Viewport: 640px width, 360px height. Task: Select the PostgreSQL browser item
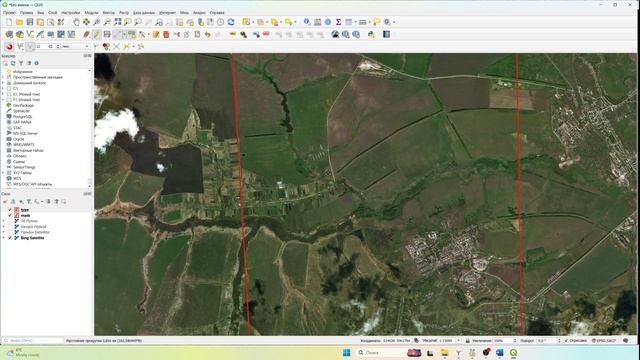[x=22, y=116]
